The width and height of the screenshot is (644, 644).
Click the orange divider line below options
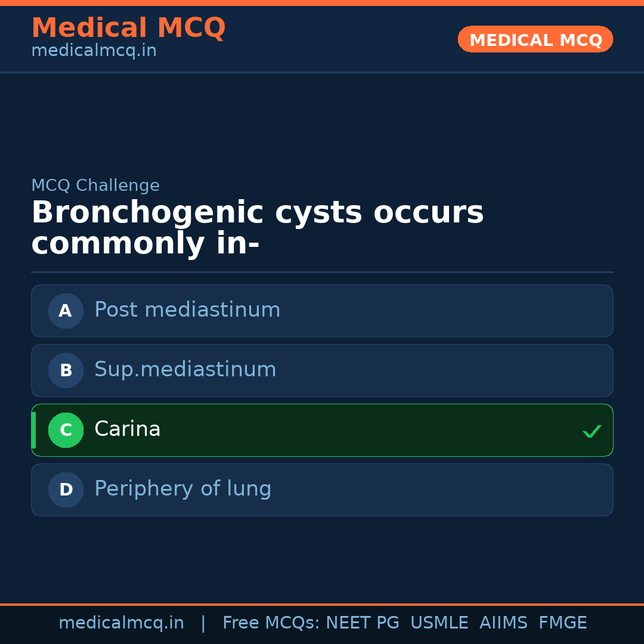[322, 603]
